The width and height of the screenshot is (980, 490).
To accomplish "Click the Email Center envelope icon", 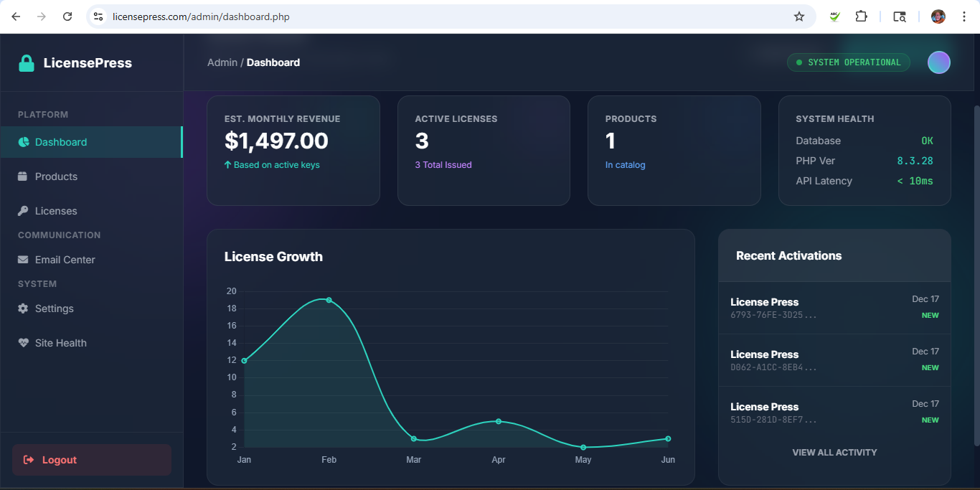I will coord(24,259).
